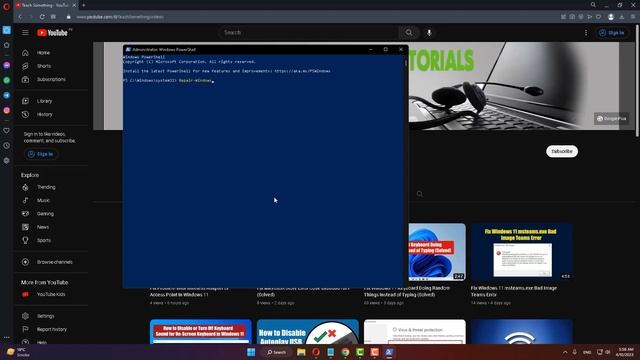Click the YouTube search magnifier button
640x360 pixels.
(409, 33)
